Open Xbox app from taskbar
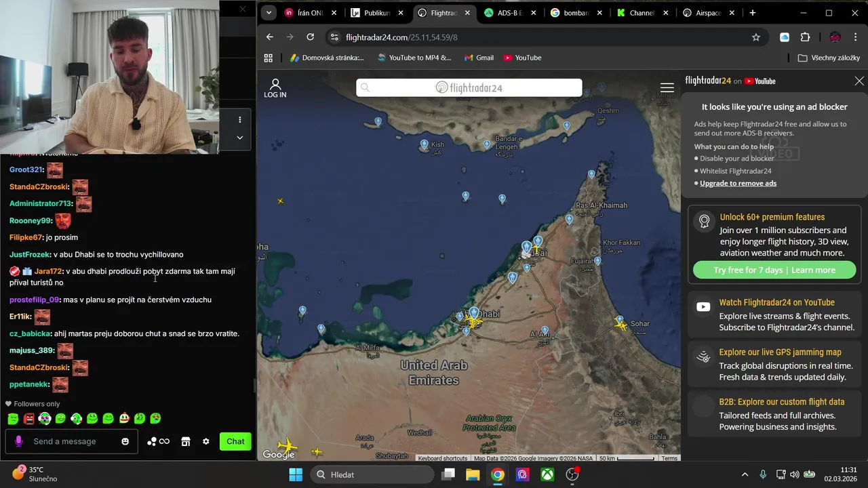 (547, 474)
